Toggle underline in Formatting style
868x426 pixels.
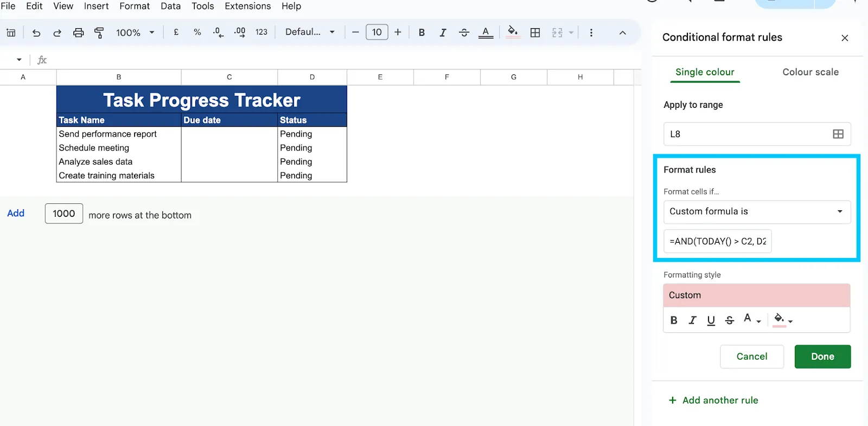click(711, 320)
